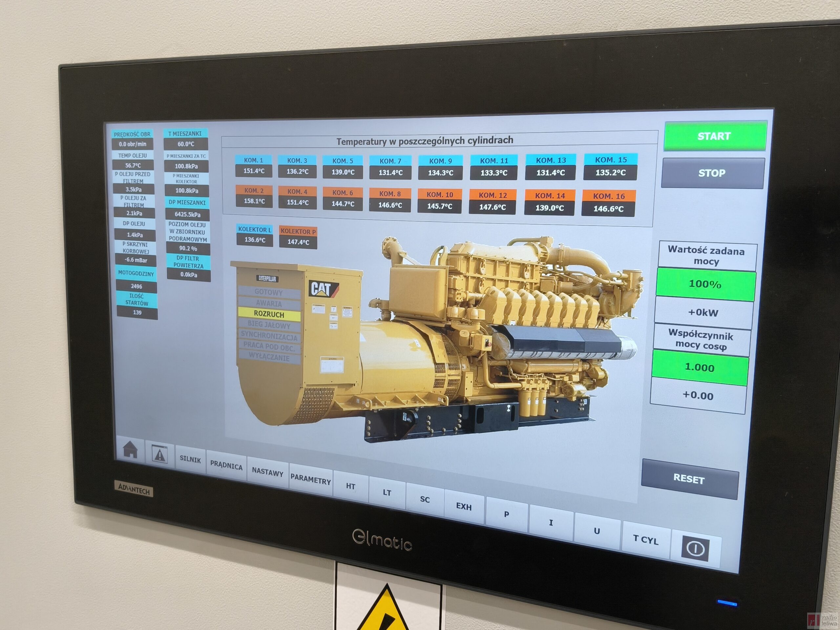840x630 pixels.
Task: Tap the KOM. 16 cylinder temperature tile
Action: (608, 203)
